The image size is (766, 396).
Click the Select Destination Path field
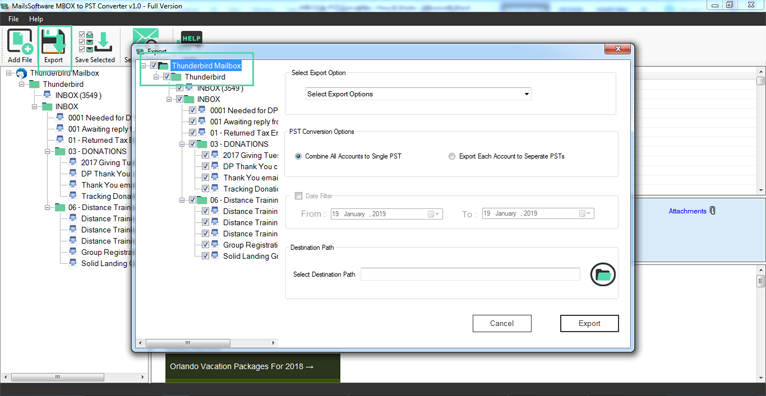pyautogui.click(x=470, y=274)
